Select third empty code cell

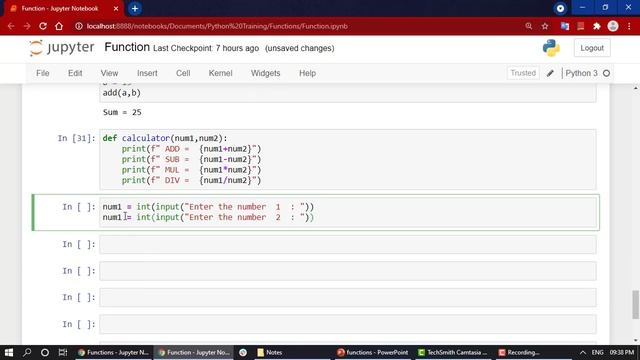point(348,298)
